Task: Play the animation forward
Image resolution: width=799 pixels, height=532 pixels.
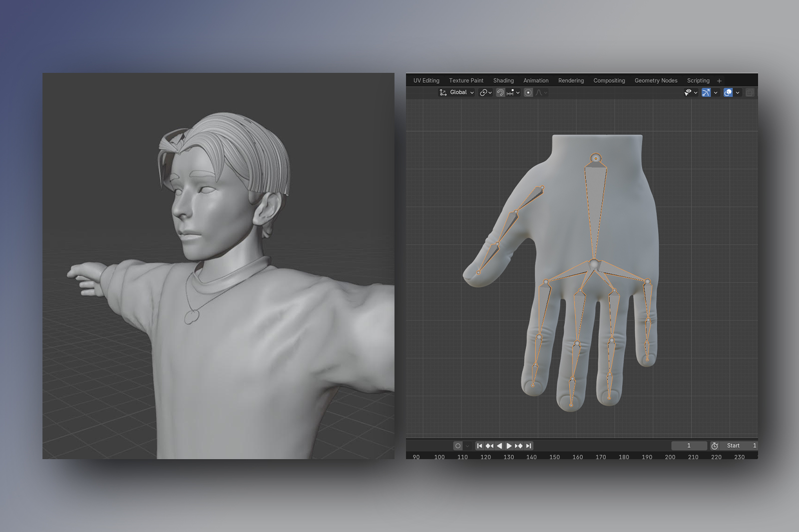Action: tap(509, 446)
